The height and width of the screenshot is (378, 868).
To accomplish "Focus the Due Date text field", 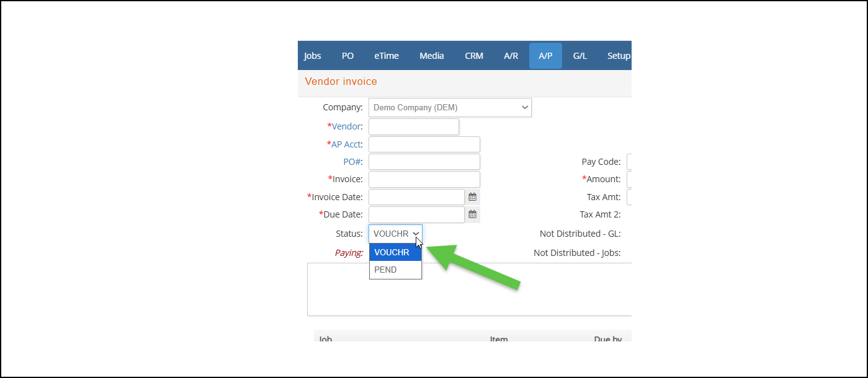I will click(x=416, y=214).
